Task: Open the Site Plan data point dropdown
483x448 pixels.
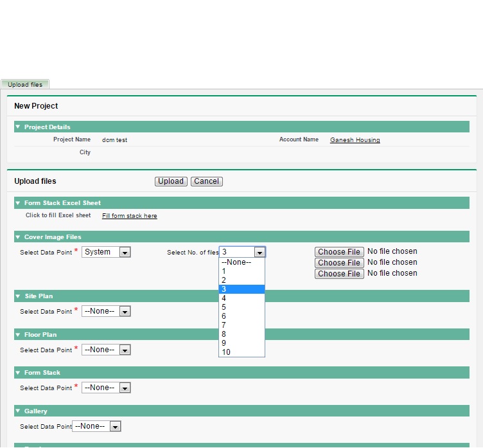Action: coord(106,312)
